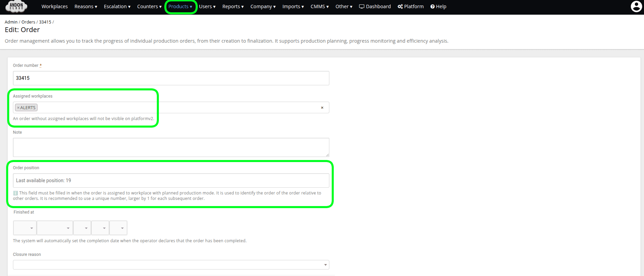Expand the Closure reason dropdown

coord(171,265)
